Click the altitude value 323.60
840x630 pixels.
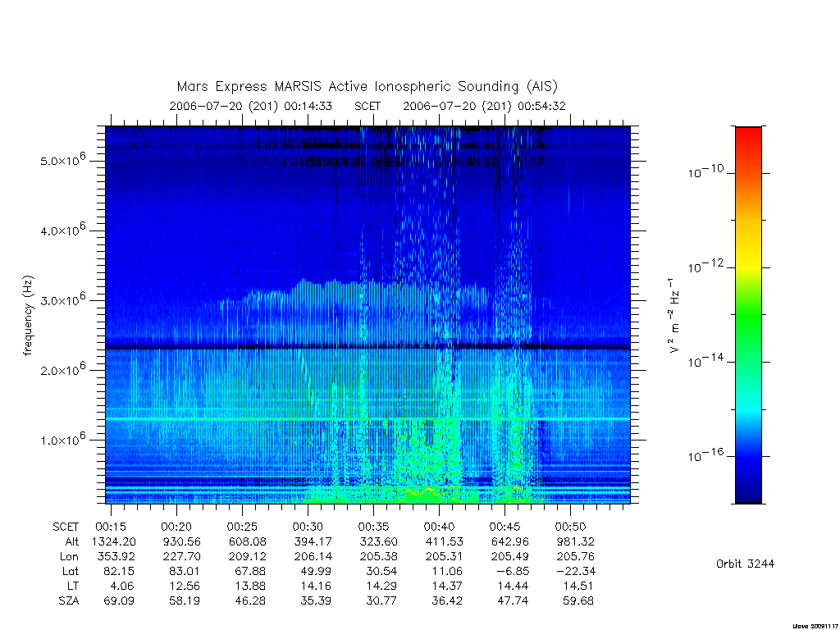[x=379, y=541]
